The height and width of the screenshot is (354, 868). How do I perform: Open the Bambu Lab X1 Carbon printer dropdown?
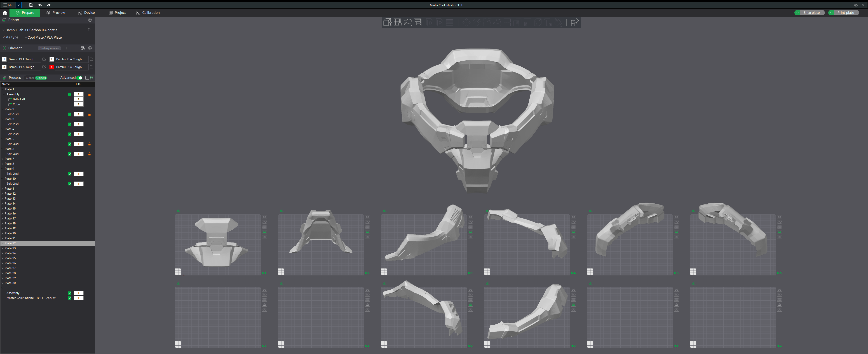[44, 30]
